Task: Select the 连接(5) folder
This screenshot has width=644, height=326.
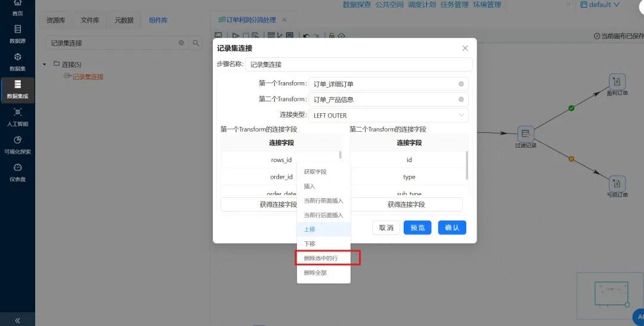Action: click(68, 64)
